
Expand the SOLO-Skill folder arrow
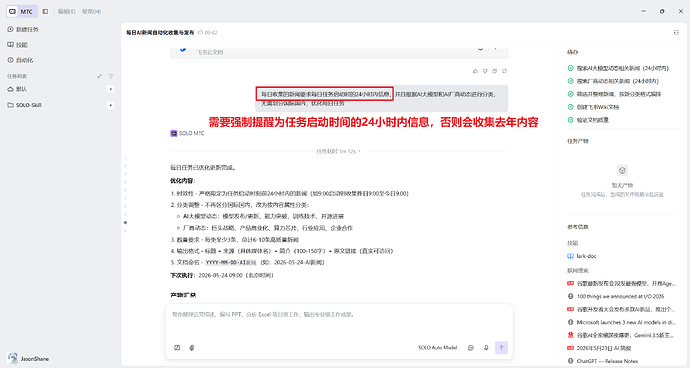(110, 105)
